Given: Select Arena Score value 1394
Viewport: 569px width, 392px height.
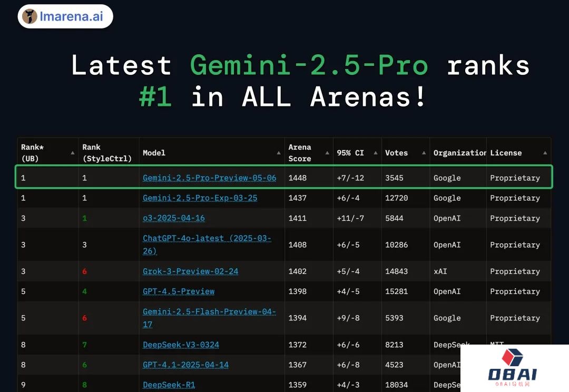Looking at the screenshot, I should click(298, 318).
